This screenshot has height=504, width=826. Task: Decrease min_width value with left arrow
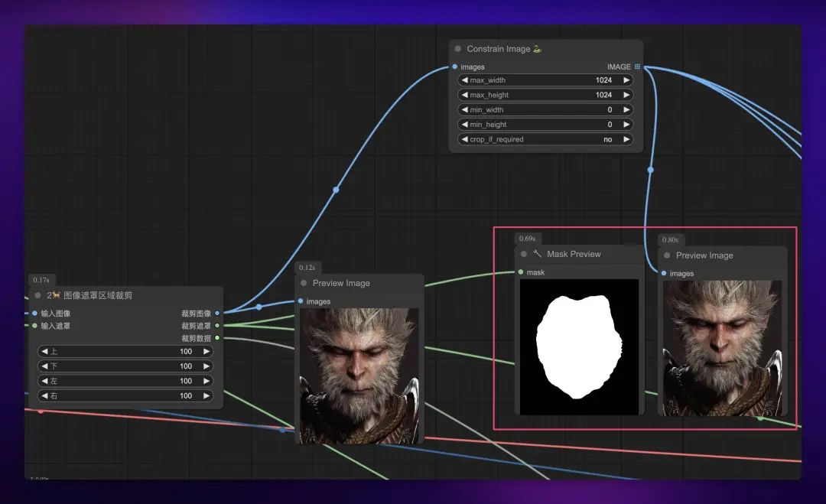point(465,109)
